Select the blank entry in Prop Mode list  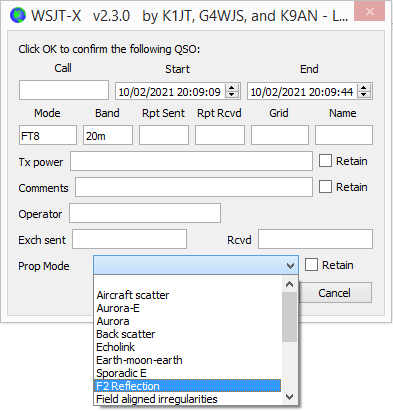pos(188,282)
